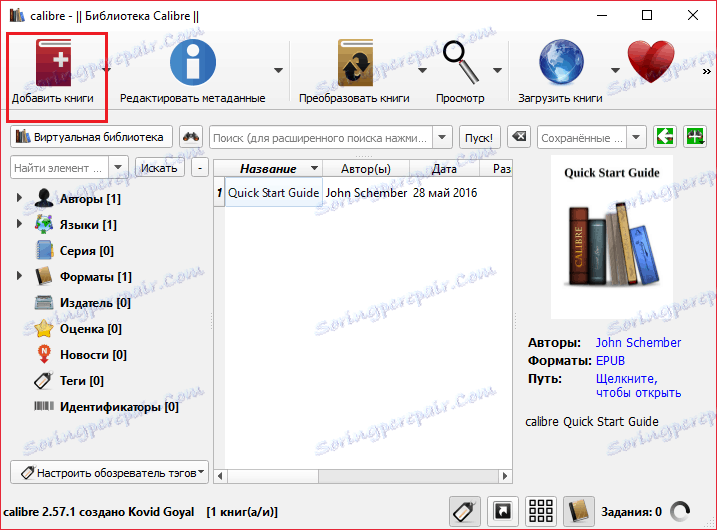Collapse tag browser with the minus button
Viewport: 717px width, 530px height.
pyautogui.click(x=200, y=167)
